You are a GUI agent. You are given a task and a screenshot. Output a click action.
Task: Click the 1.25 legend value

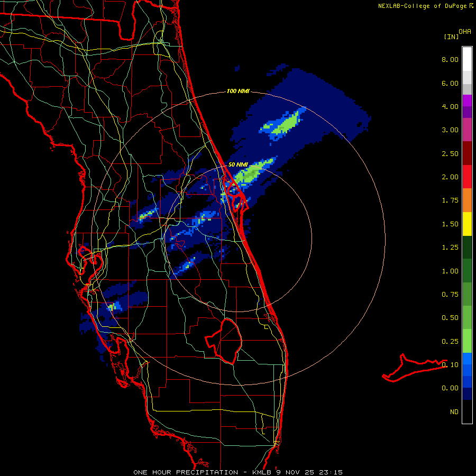coord(450,248)
